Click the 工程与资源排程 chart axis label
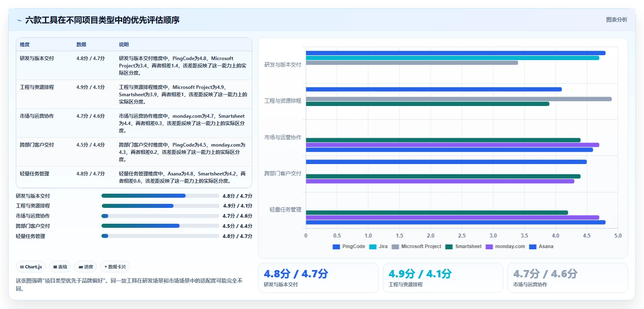This screenshot has height=309, width=644. [283, 101]
